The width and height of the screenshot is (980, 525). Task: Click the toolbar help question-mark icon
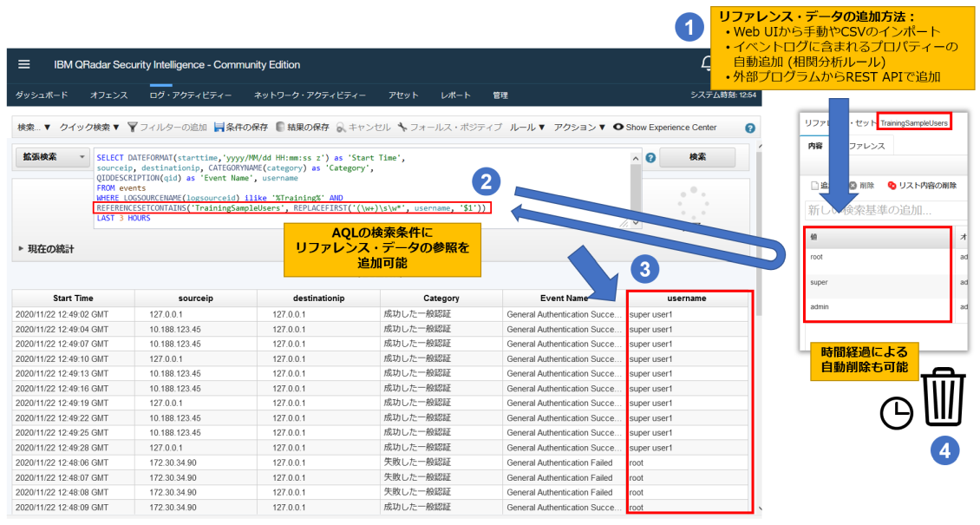click(x=750, y=128)
